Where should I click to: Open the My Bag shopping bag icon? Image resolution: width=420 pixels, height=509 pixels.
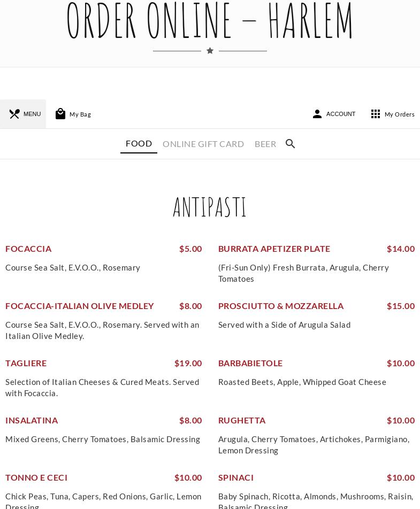(x=60, y=114)
